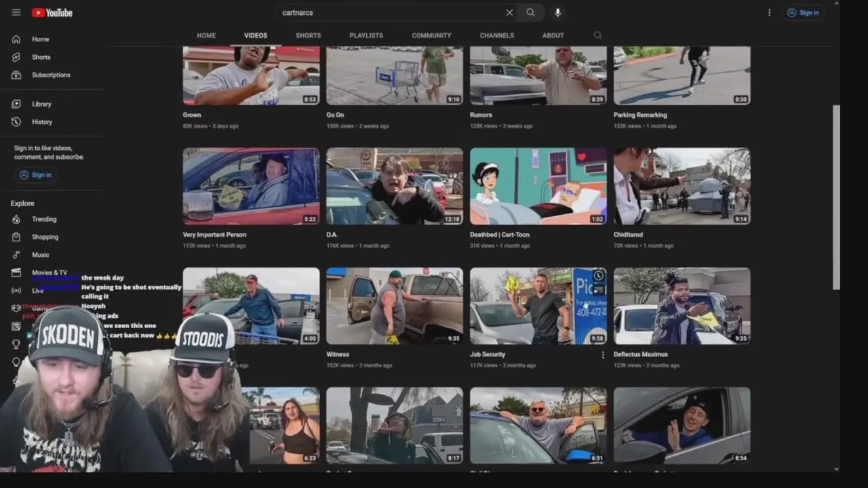
Task: Start voice search with microphone
Action: [558, 12]
